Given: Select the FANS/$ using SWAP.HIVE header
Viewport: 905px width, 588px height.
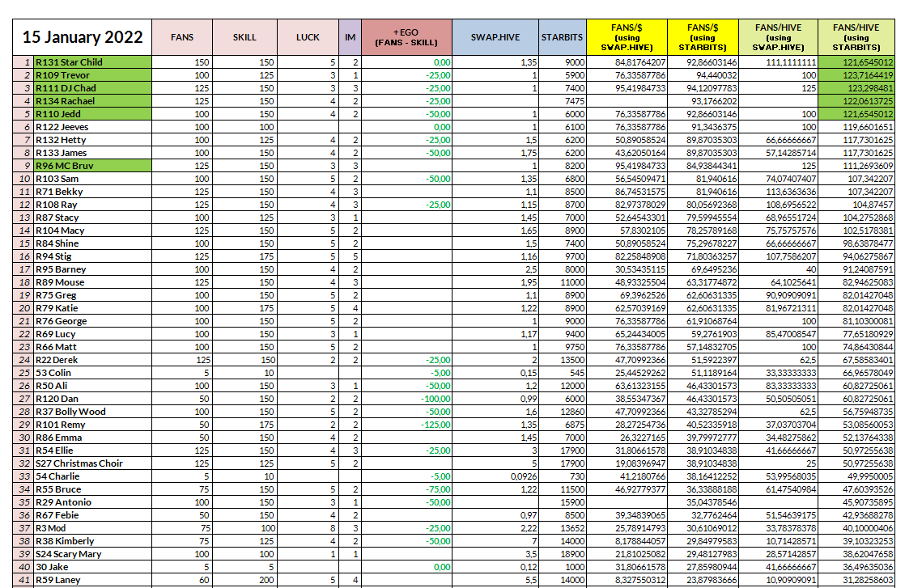Looking at the screenshot, I should tap(627, 37).
